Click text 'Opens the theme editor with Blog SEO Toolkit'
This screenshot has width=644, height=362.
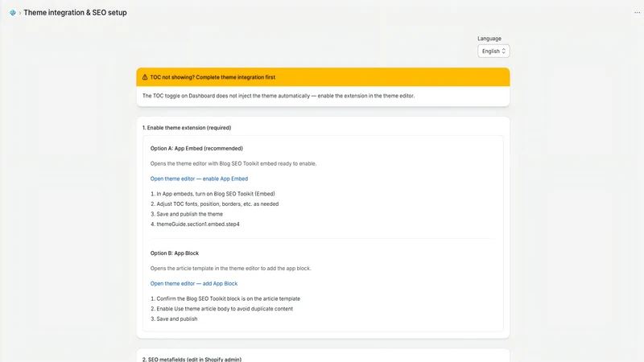[x=233, y=163]
